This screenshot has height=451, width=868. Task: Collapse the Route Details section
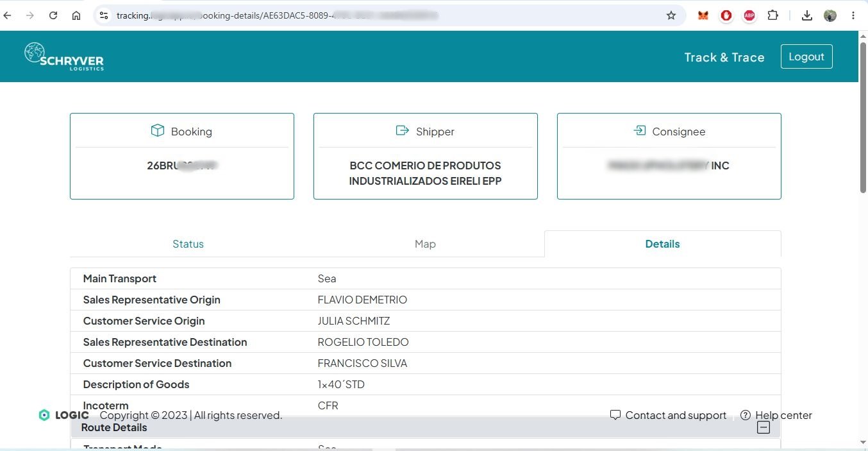763,427
